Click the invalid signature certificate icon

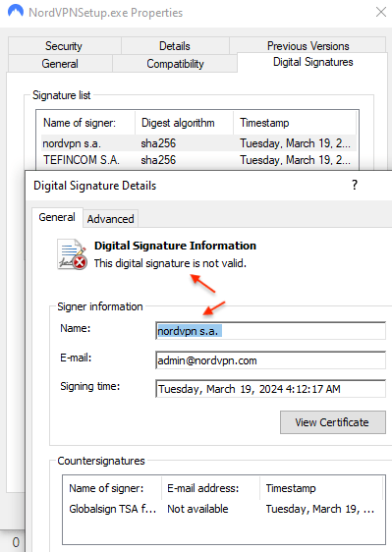72,254
